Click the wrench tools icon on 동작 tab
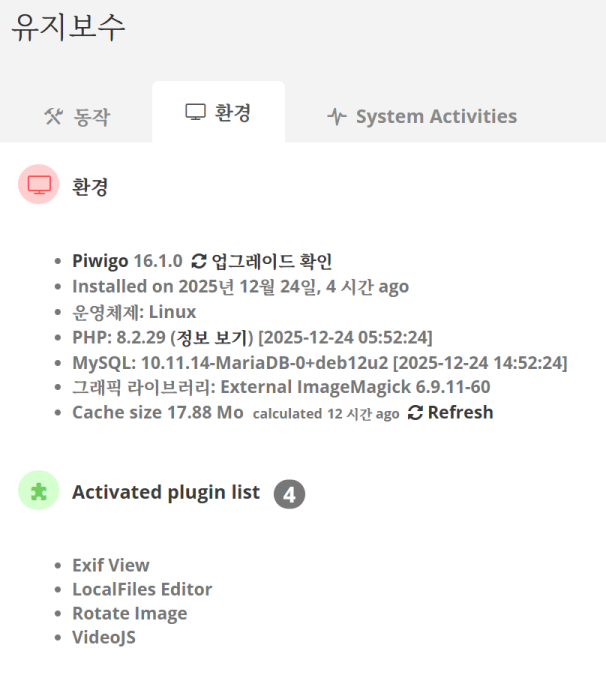Image resolution: width=606 pixels, height=681 pixels. click(x=53, y=116)
